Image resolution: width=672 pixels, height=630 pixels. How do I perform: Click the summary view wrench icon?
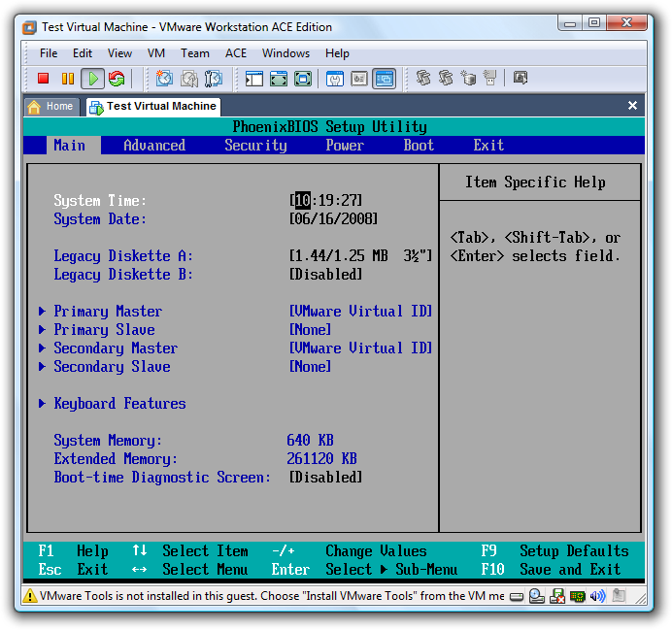click(335, 79)
